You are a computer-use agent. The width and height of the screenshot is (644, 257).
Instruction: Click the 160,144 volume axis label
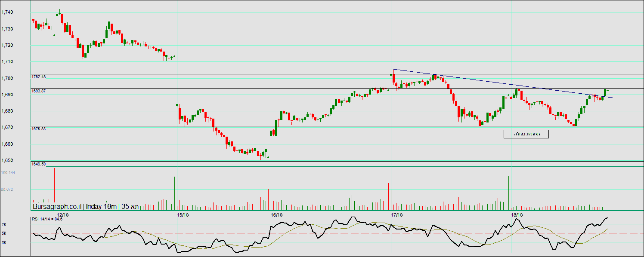coord(9,173)
